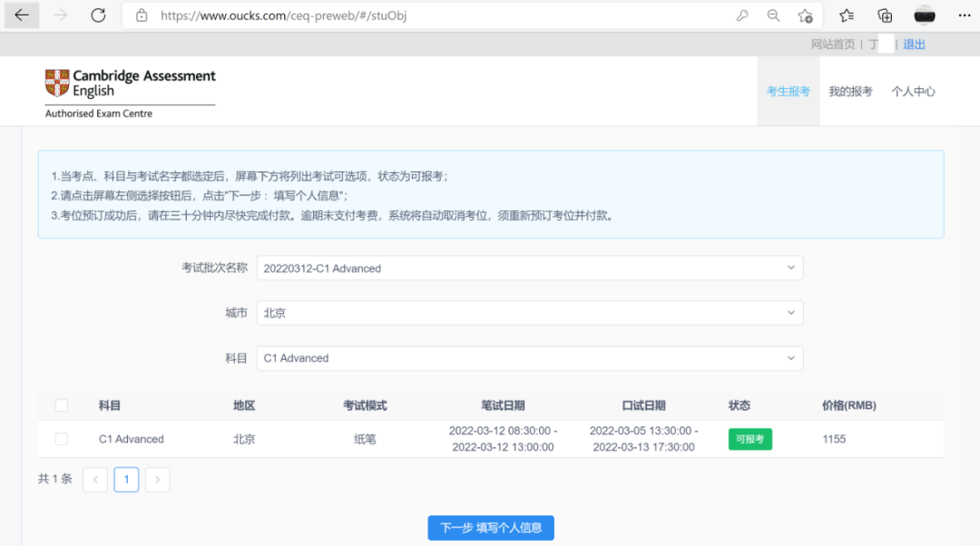Click the 北京 region cell in table
The height and width of the screenshot is (546, 980).
pyautogui.click(x=244, y=439)
